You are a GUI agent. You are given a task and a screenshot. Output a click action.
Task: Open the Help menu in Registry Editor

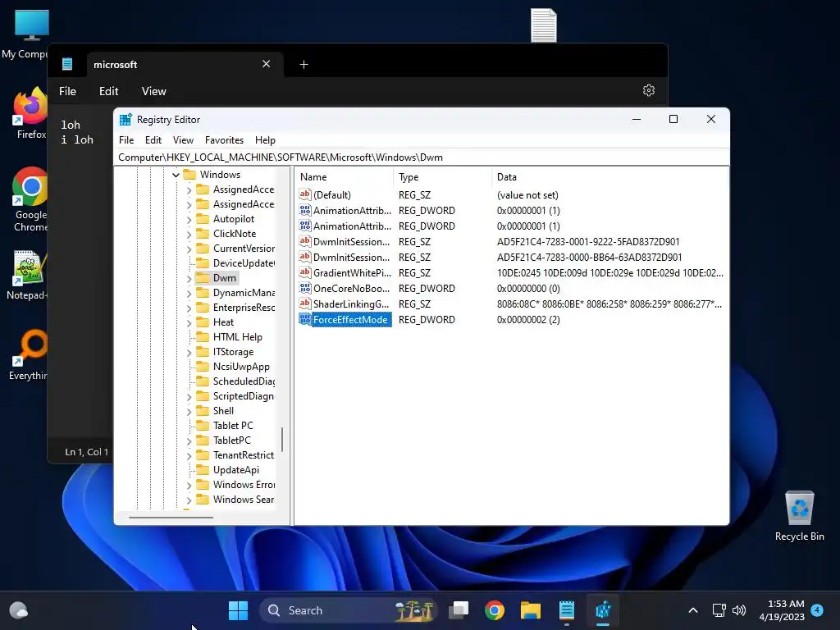tap(265, 139)
